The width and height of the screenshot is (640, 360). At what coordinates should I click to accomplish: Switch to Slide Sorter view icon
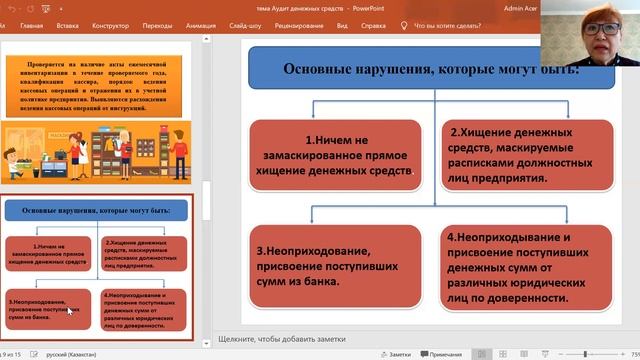[x=503, y=354]
